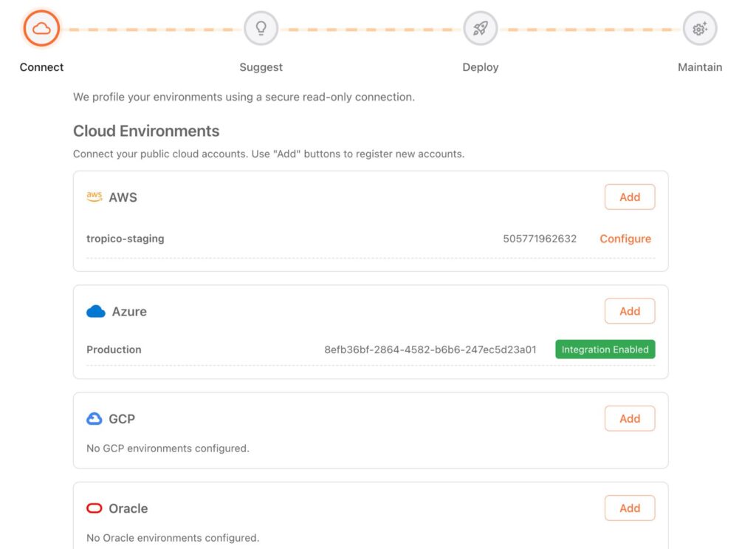Screen dimensions: 756x549
Task: Add a new AWS account
Action: click(629, 197)
